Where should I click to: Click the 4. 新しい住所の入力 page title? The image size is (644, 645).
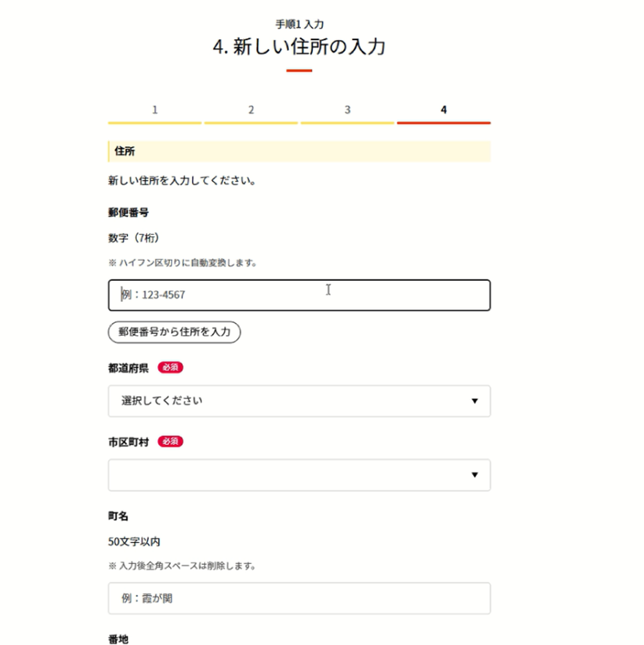pyautogui.click(x=299, y=46)
